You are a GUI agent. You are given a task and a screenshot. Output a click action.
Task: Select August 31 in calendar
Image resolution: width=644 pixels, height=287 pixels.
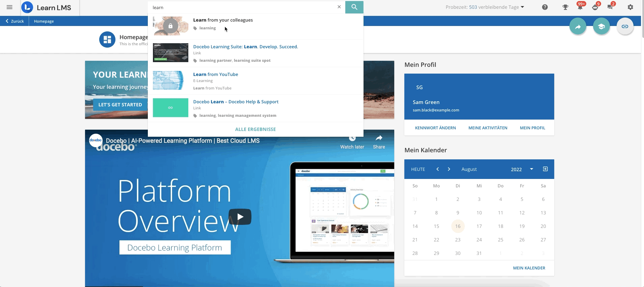[479, 253]
